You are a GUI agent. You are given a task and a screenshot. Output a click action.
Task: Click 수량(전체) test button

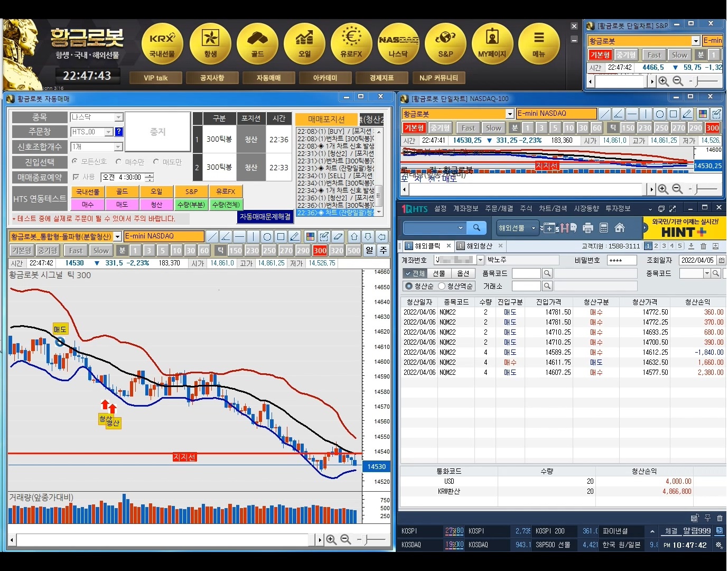[x=226, y=205]
